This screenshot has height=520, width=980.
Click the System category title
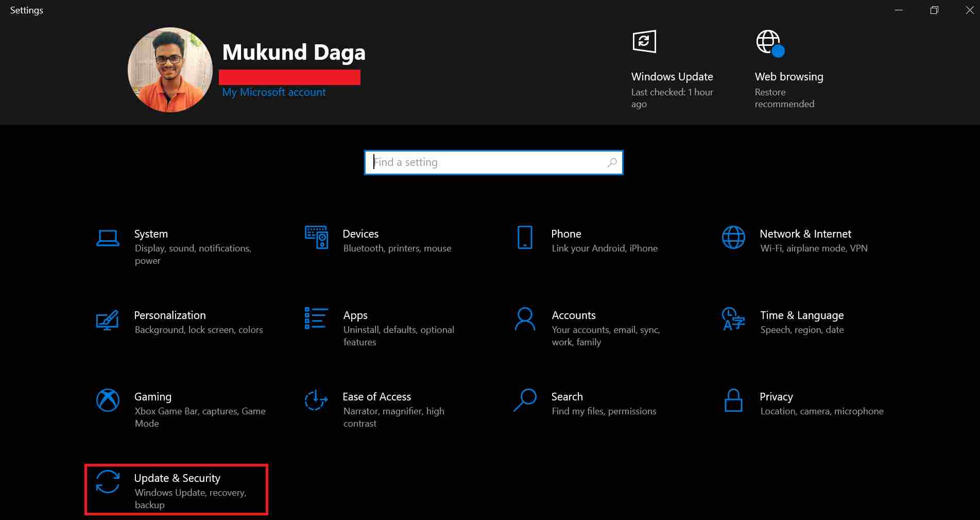pyautogui.click(x=151, y=234)
